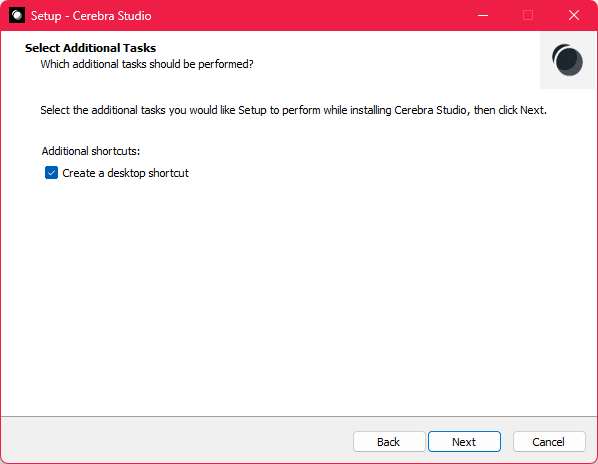598x464 pixels.
Task: Click the 'Setup - Cerebra Studio' title text
Action: coord(91,16)
